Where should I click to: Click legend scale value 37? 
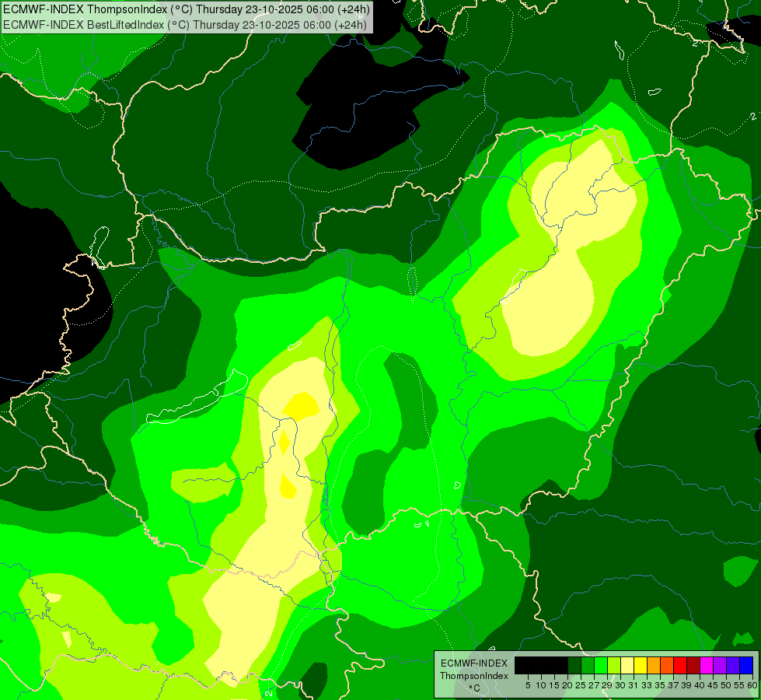(674, 685)
